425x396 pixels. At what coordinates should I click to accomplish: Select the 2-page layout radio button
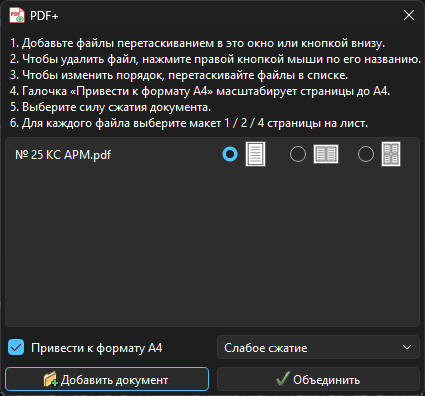(x=298, y=154)
